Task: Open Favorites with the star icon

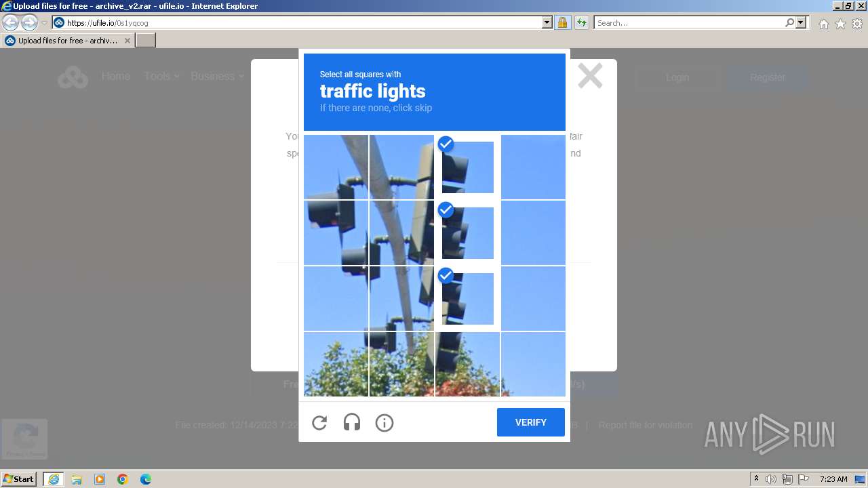Action: click(x=840, y=24)
